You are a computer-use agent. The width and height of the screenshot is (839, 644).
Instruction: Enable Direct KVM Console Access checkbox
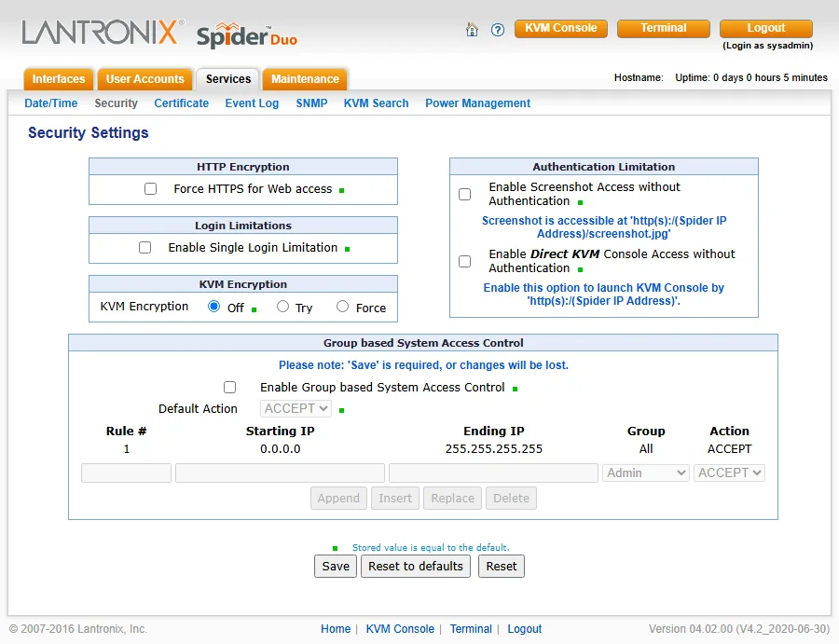(x=465, y=262)
